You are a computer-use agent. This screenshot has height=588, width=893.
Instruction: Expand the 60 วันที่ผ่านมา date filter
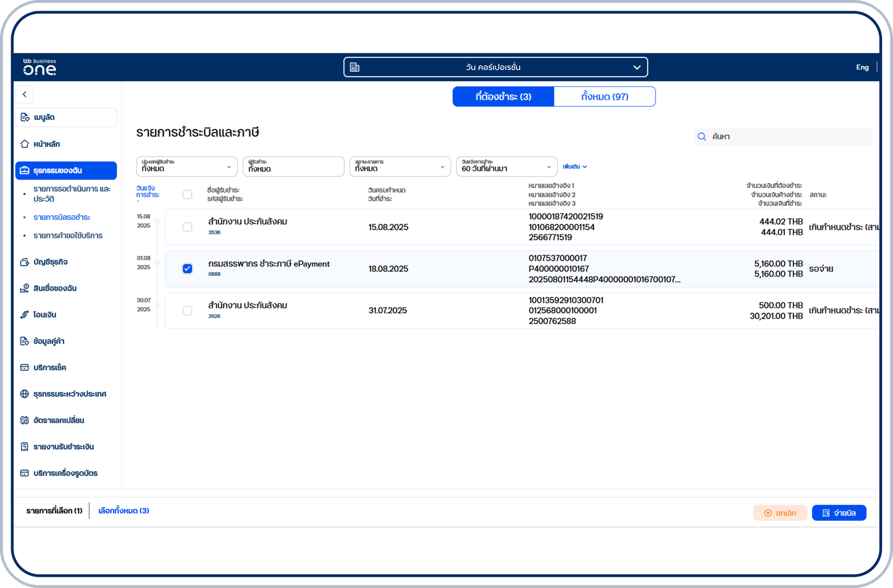tap(506, 167)
